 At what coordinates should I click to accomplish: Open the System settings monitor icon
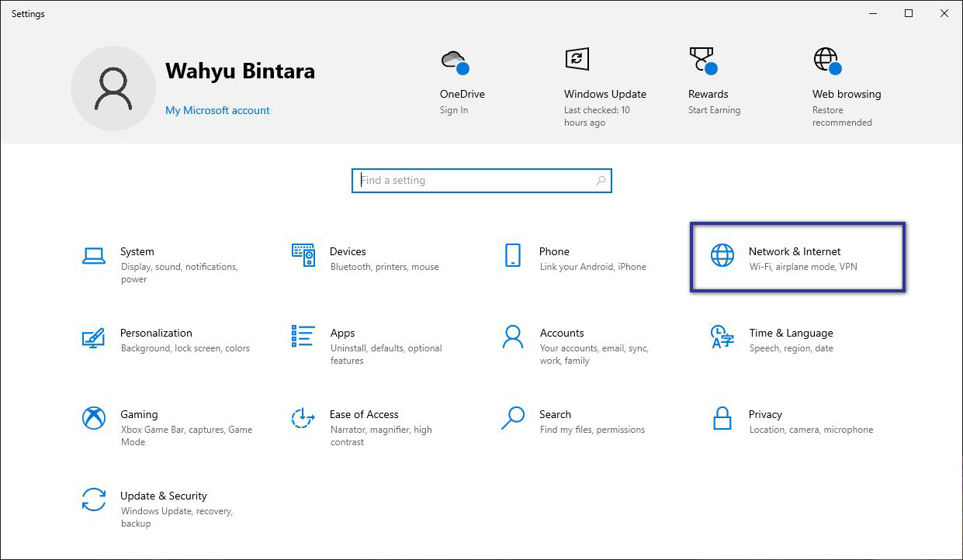[x=94, y=256]
